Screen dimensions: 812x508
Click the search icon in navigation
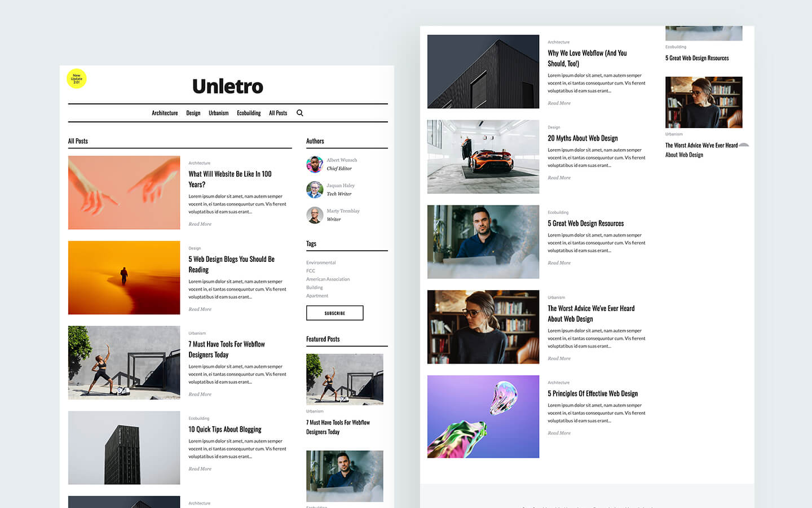299,113
